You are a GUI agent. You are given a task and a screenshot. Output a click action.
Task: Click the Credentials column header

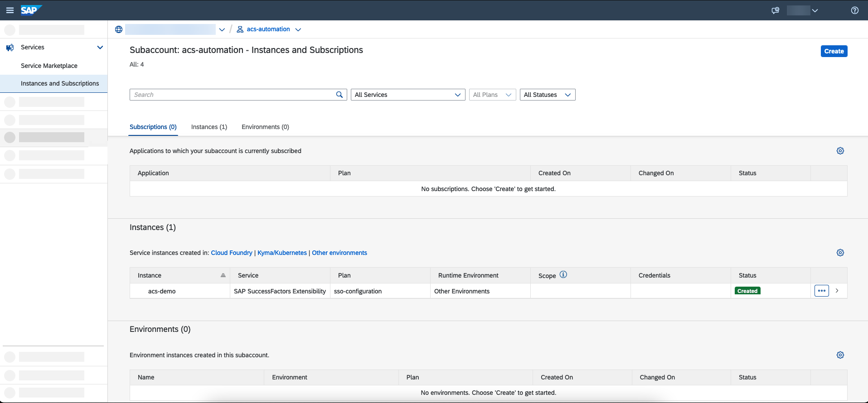point(681,275)
